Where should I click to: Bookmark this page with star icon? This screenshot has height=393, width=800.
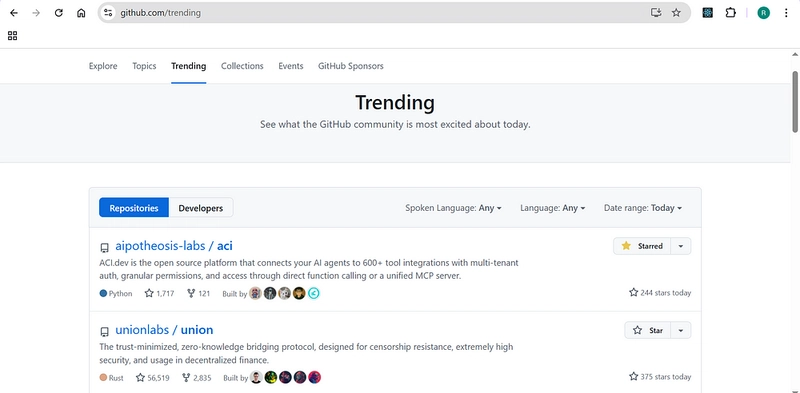[x=676, y=13]
